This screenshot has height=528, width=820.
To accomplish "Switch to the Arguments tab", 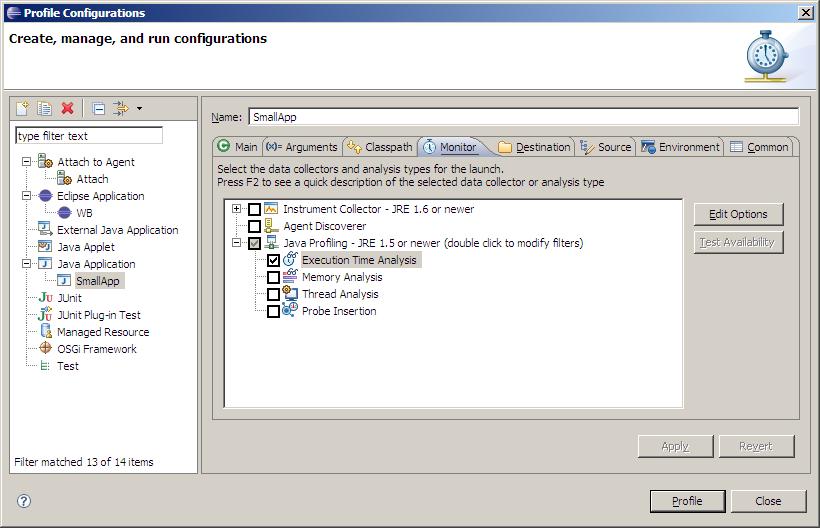I will 302,147.
